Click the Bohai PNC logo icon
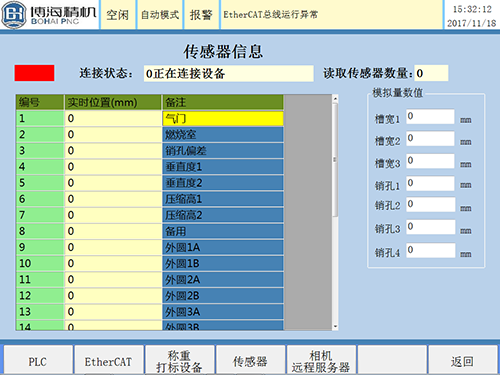 pyautogui.click(x=14, y=14)
